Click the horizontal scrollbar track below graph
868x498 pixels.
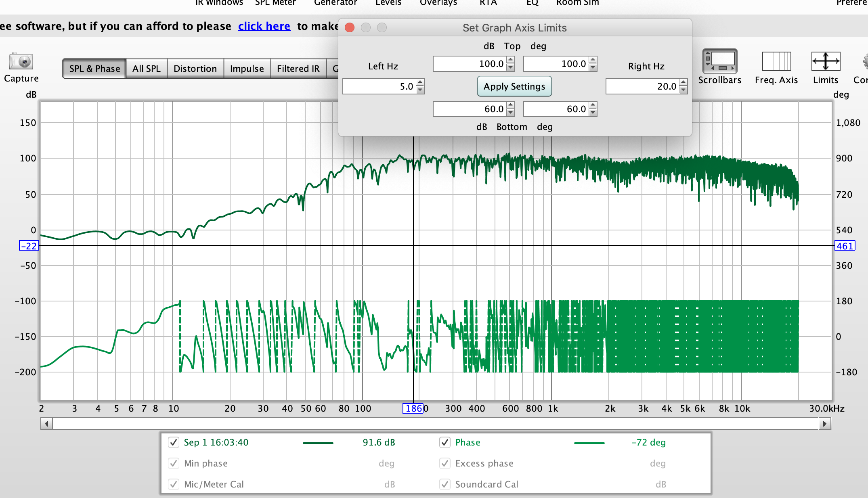[436, 424]
